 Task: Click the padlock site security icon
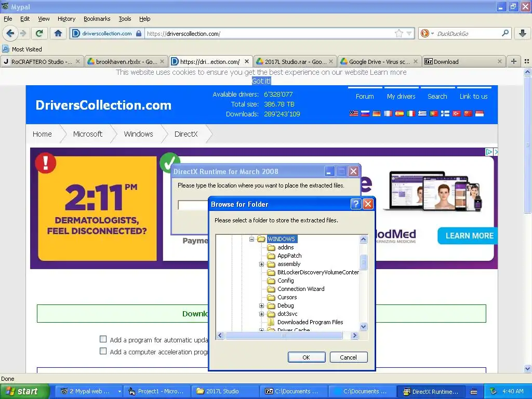click(x=138, y=33)
